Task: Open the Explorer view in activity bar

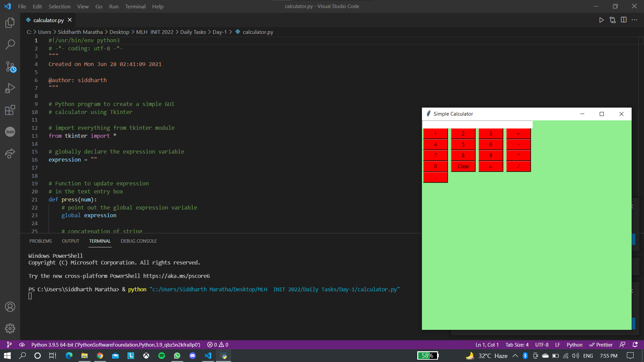Action: (x=10, y=23)
